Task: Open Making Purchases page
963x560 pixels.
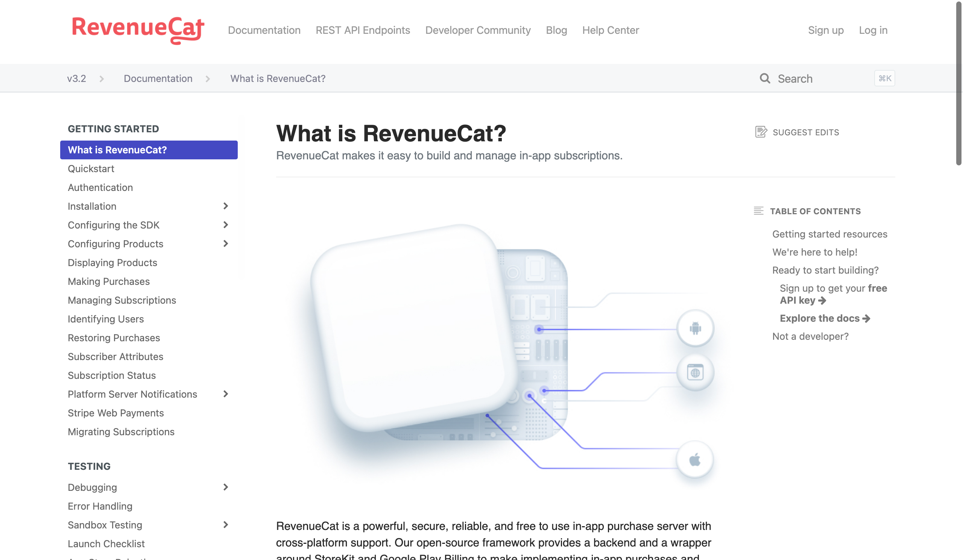Action: [109, 282]
